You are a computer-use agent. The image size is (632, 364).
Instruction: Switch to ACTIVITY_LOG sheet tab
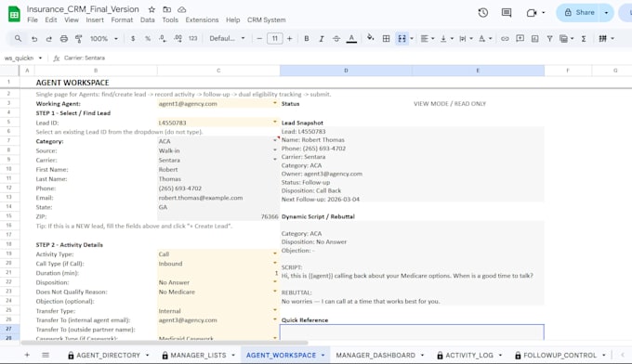pos(469,355)
